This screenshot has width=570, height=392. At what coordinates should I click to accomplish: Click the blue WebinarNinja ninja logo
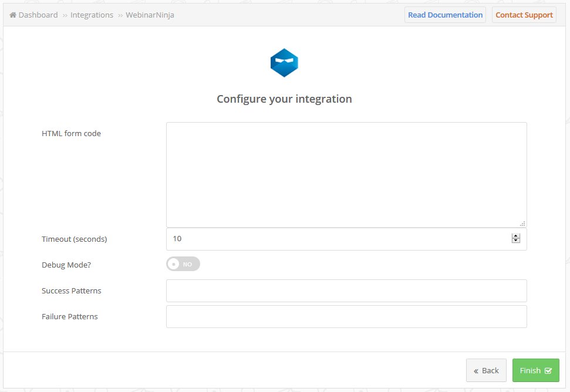tap(284, 63)
